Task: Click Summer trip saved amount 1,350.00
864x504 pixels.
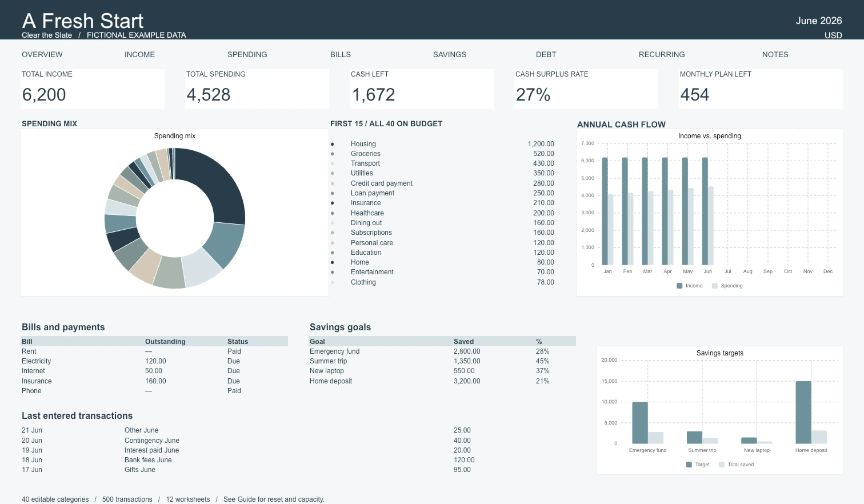Action: tap(467, 361)
